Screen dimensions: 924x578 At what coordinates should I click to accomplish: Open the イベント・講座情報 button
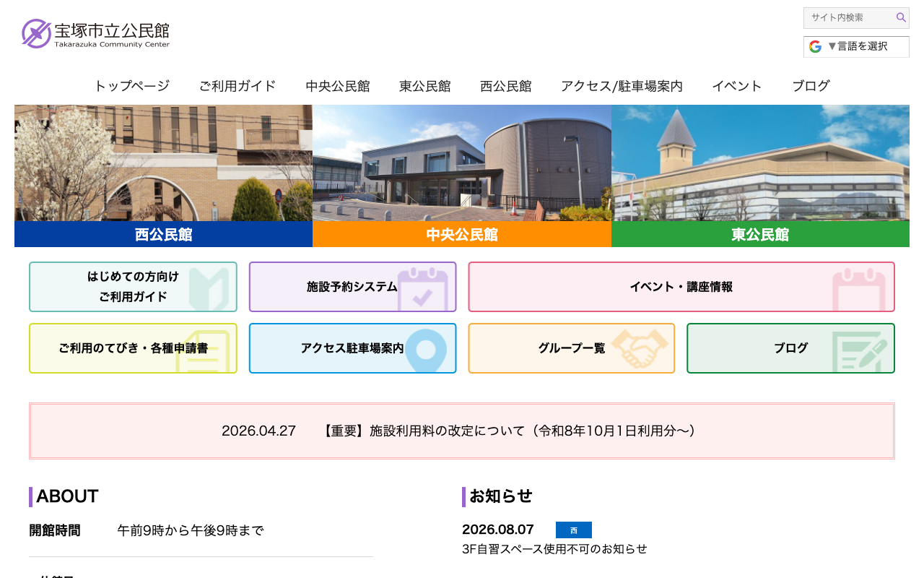681,287
